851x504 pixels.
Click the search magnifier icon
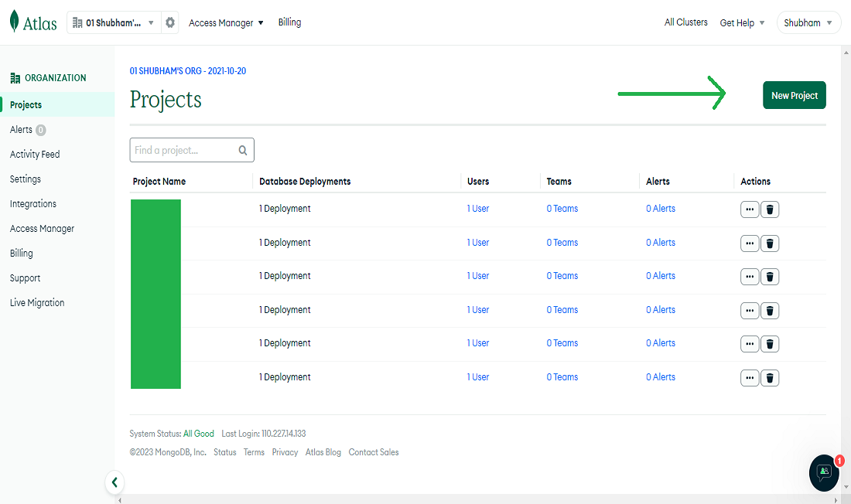point(243,150)
